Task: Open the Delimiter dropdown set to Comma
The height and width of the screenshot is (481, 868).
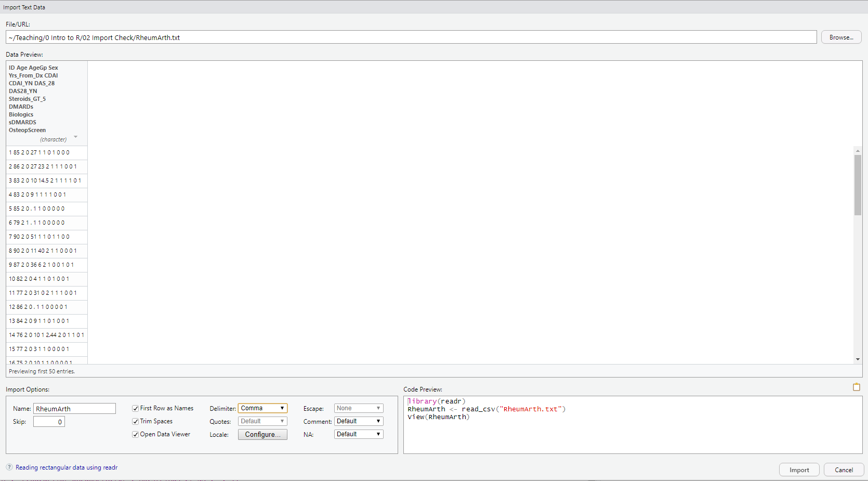Action: tap(262, 408)
